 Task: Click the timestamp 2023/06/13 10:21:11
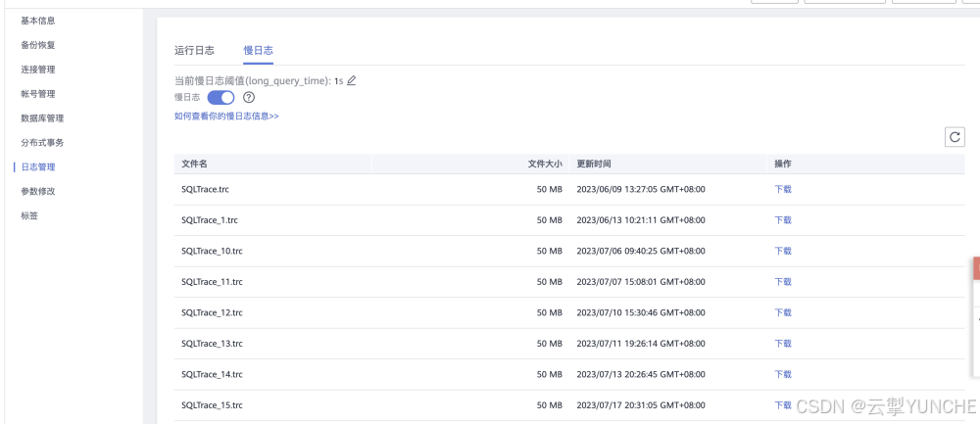point(641,219)
